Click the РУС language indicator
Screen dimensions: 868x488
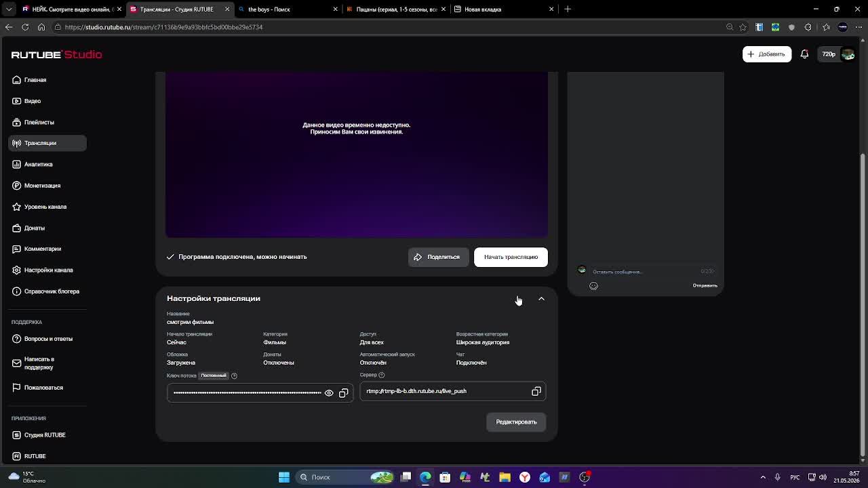(x=795, y=477)
